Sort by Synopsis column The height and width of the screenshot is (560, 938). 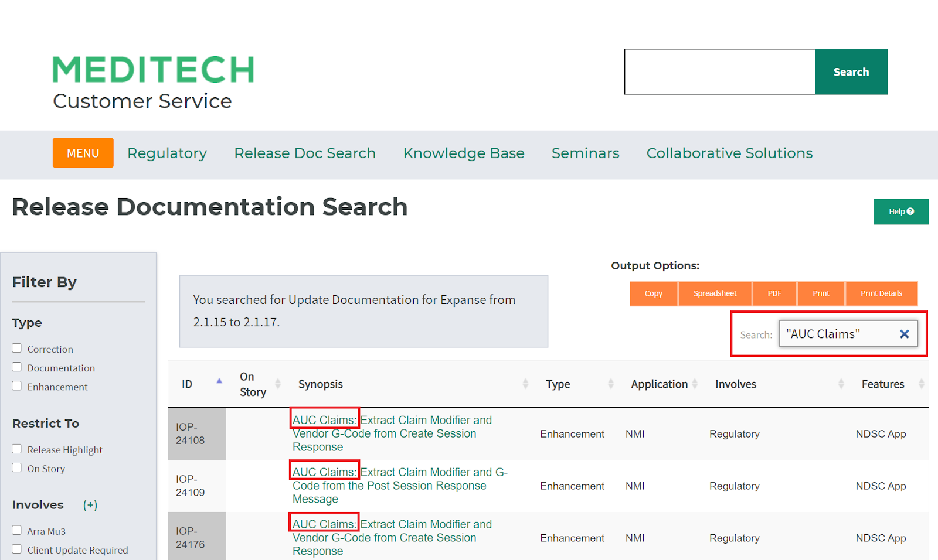tap(525, 384)
